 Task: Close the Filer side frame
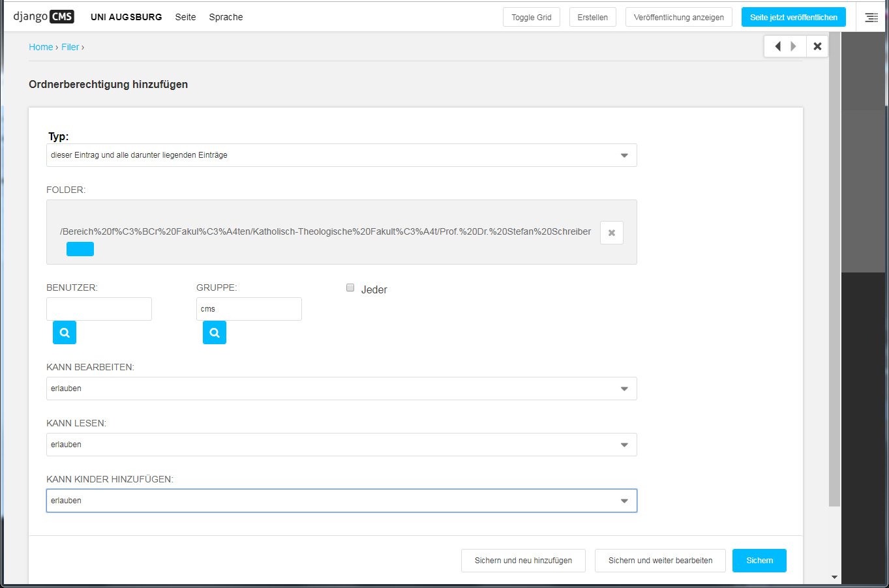tap(817, 46)
